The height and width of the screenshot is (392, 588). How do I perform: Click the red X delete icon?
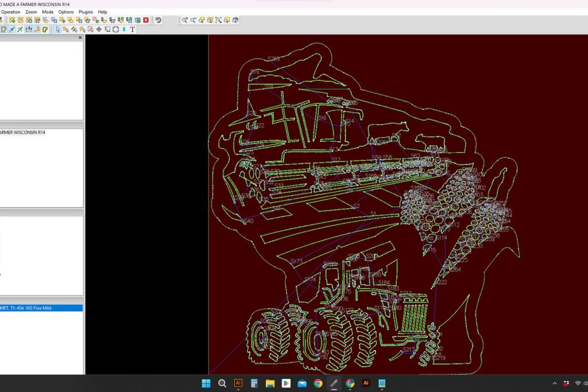point(146,20)
